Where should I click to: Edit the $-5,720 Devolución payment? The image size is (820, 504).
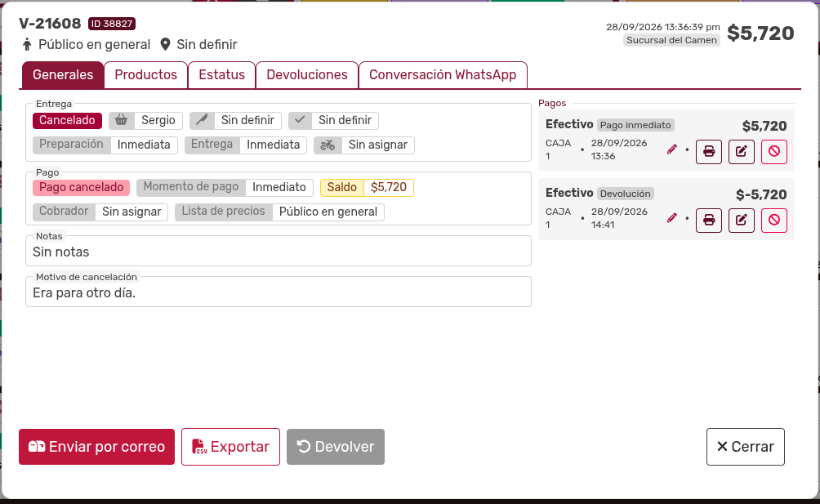pyautogui.click(x=742, y=220)
